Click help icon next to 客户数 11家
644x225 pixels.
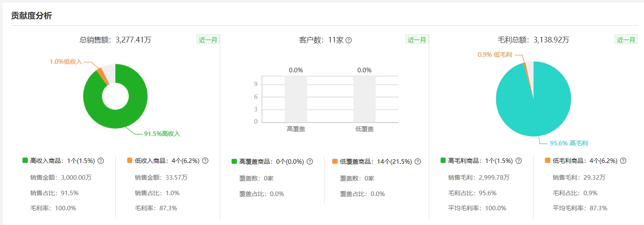349,40
